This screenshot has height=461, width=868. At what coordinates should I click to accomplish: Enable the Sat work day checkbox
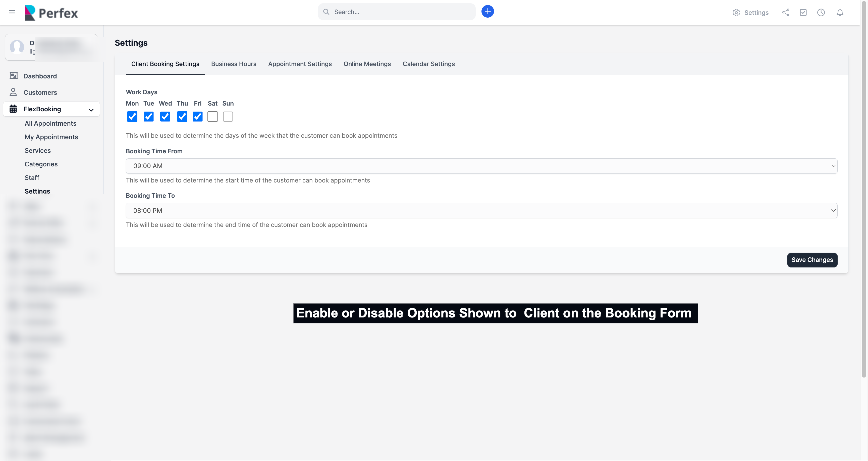tap(212, 117)
